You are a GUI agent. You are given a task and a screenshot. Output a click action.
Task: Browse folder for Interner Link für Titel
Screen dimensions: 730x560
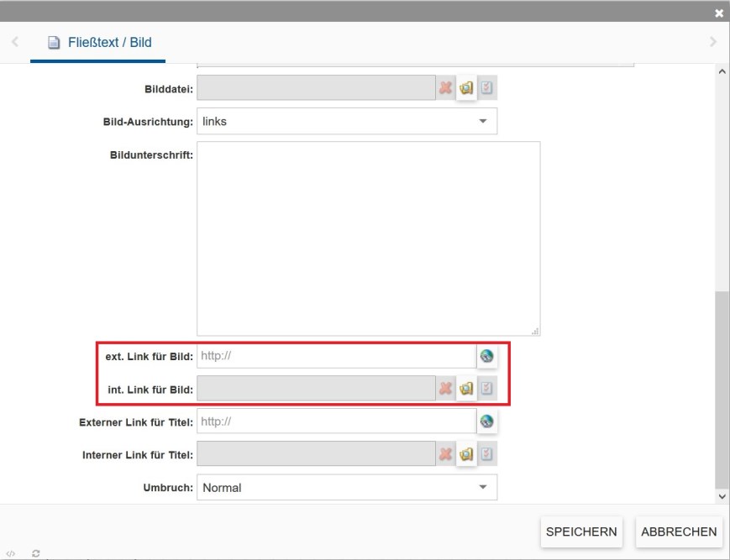click(466, 455)
